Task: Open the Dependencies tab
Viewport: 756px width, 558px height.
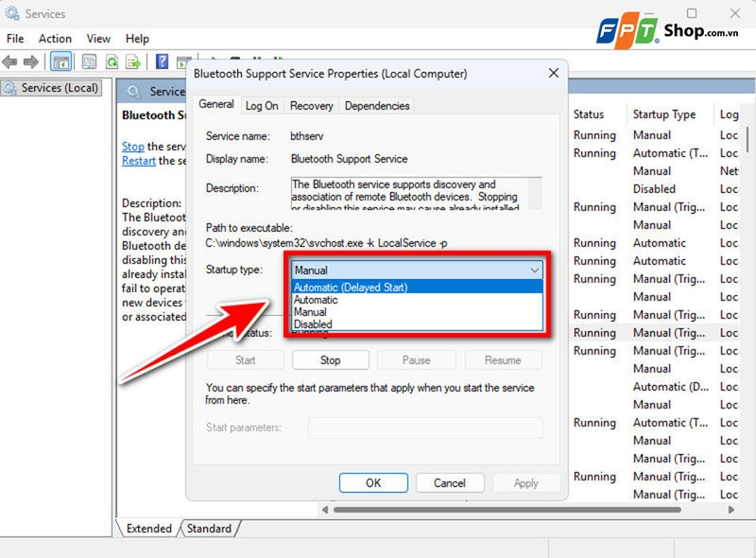Action: coord(377,106)
